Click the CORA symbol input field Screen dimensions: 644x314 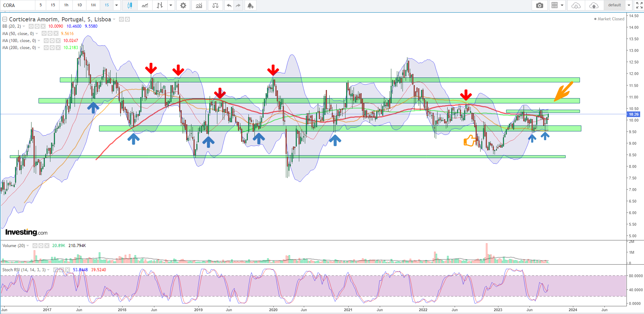17,5
